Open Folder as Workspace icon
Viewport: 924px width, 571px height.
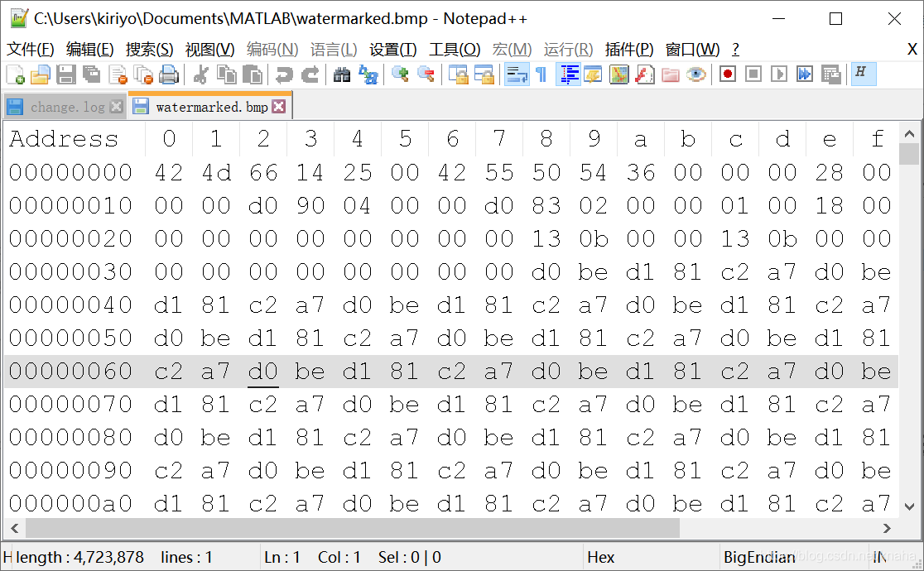pos(671,74)
